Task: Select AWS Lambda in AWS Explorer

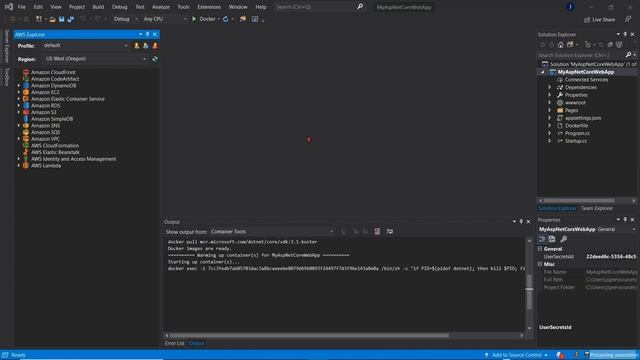Action: (x=46, y=166)
